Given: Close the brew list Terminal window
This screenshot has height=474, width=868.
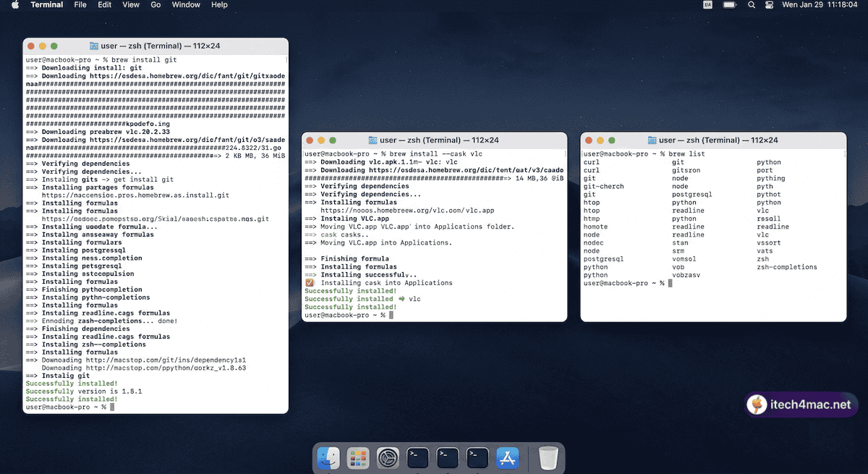Looking at the screenshot, I should (588, 140).
